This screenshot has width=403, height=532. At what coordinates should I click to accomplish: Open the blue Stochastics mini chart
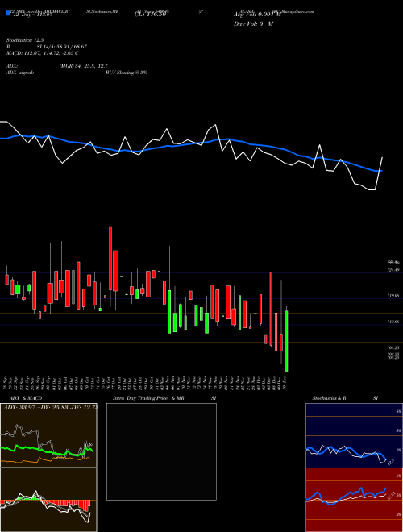point(354,435)
